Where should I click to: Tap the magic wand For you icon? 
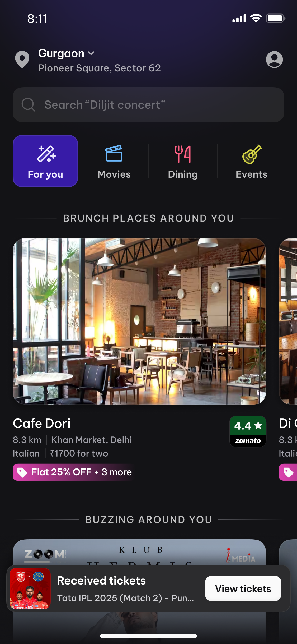pos(46,154)
